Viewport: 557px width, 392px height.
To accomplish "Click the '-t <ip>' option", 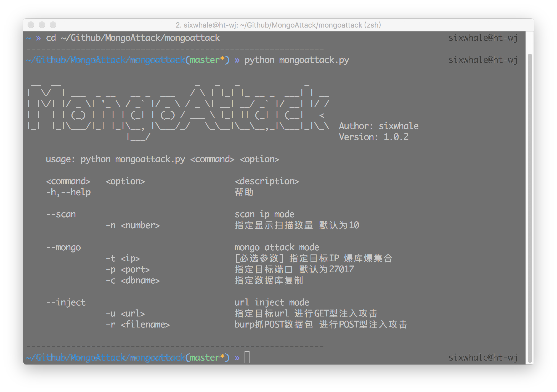I will tap(123, 258).
